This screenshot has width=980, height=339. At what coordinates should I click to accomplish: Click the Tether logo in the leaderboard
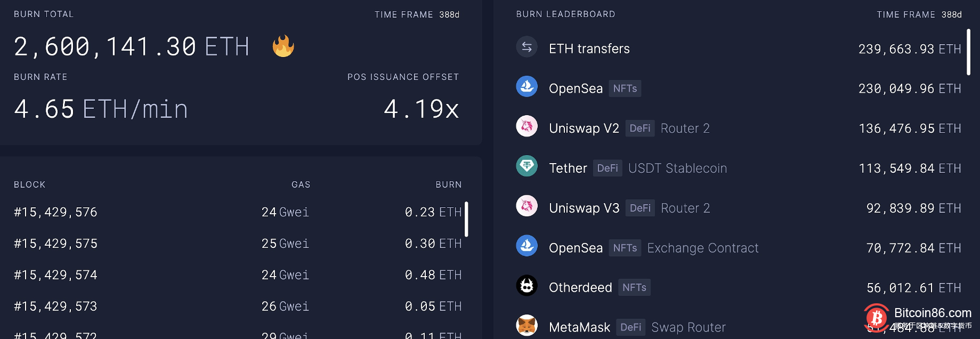coord(527,166)
